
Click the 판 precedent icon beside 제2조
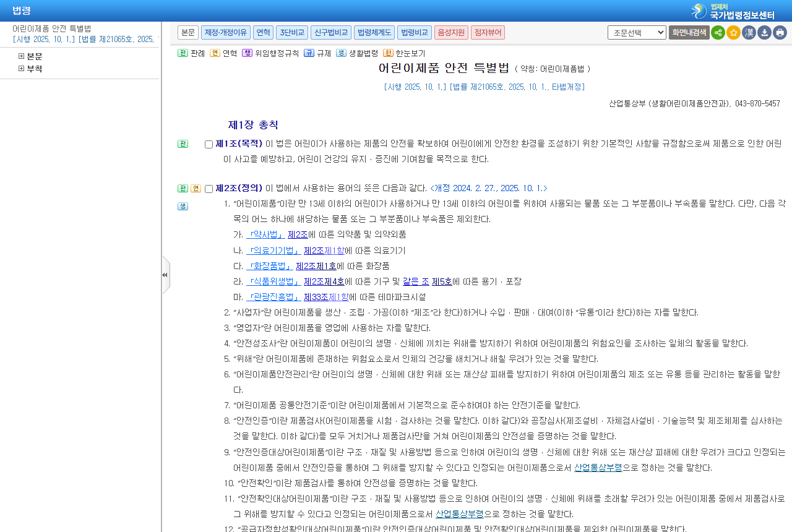pyautogui.click(x=183, y=189)
